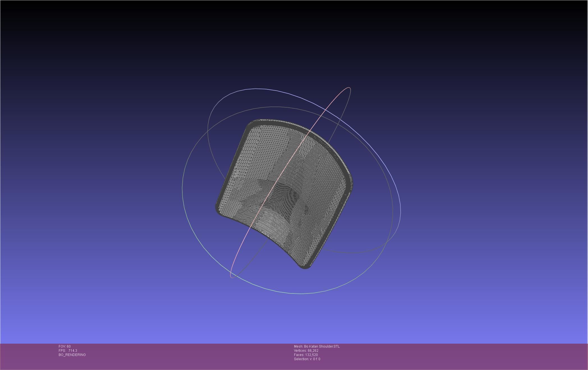The image size is (588, 370).
Task: Click the Faces: 132,520 text
Action: point(306,355)
